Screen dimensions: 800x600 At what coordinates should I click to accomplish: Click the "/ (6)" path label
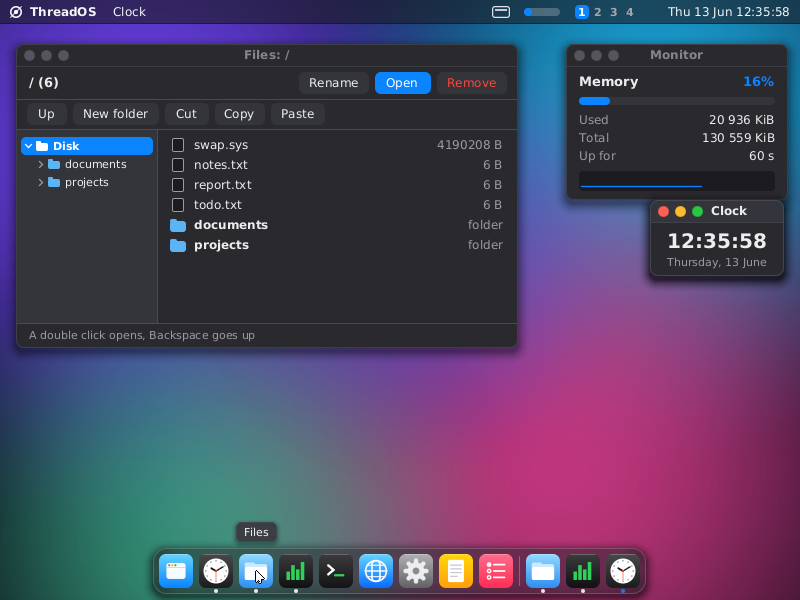pos(44,83)
